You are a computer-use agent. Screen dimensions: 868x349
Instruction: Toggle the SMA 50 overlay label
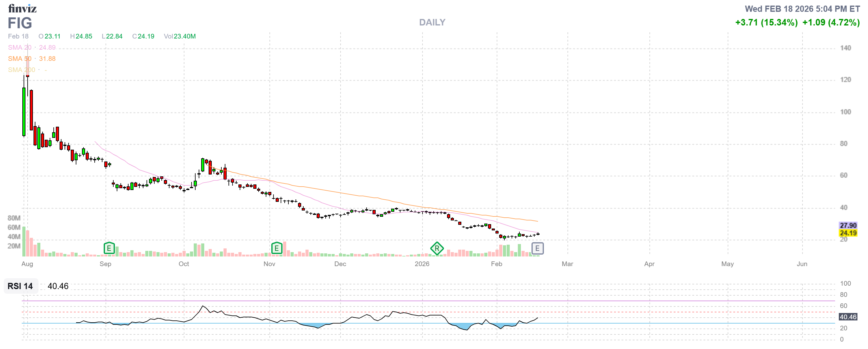point(20,59)
